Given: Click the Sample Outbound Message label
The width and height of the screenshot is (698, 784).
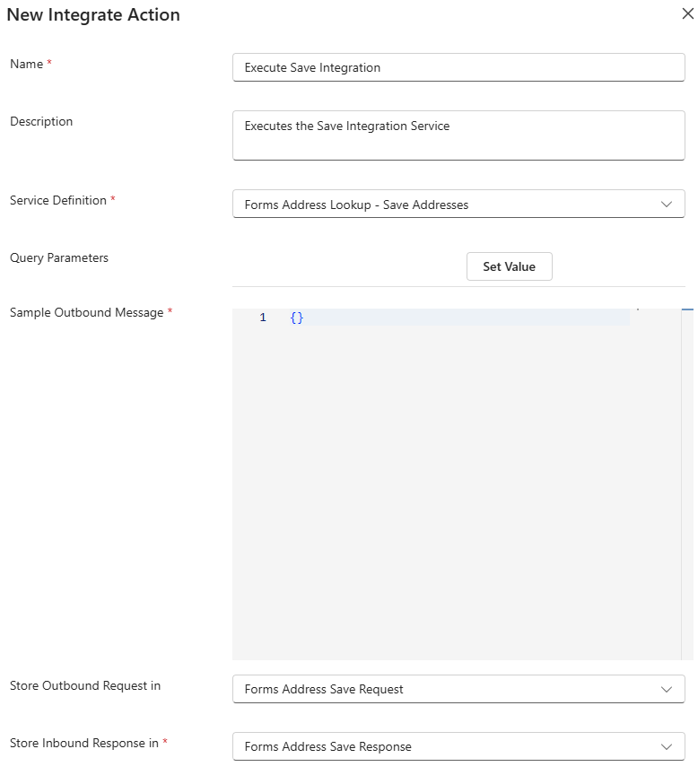Looking at the screenshot, I should point(87,312).
